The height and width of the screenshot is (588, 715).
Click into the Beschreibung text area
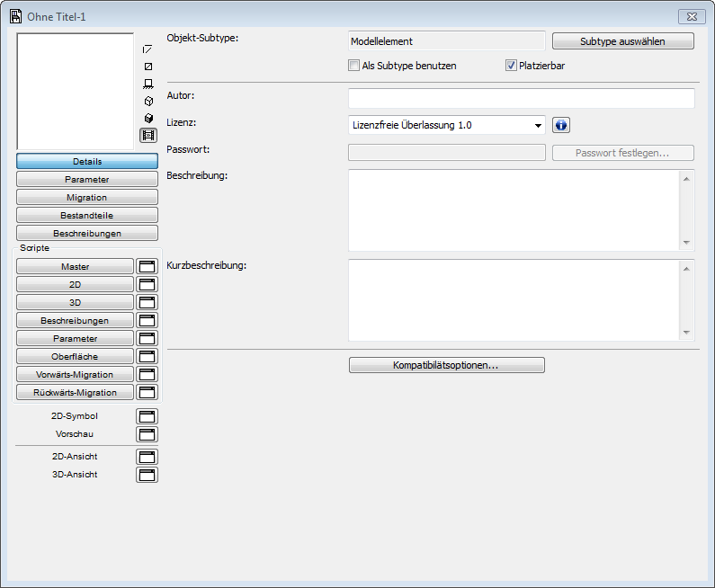(514, 210)
